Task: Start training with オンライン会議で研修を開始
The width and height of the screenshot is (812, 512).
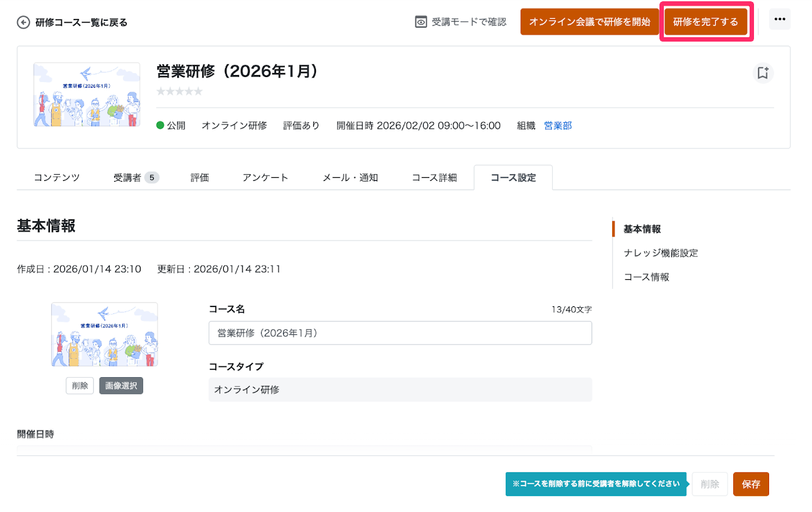Action: click(589, 22)
